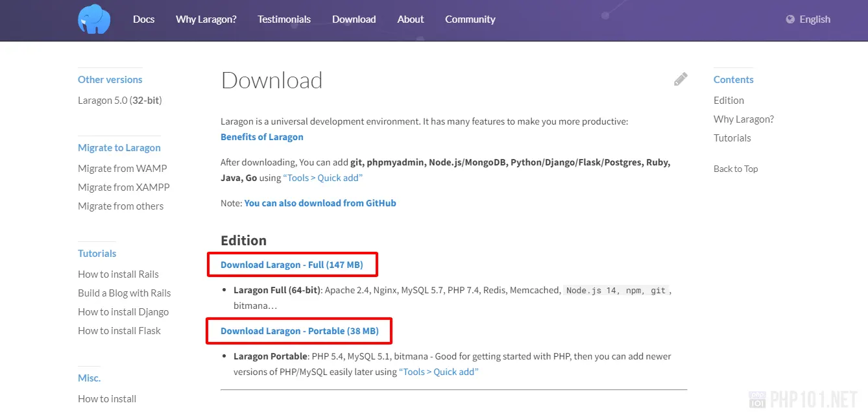Image resolution: width=868 pixels, height=412 pixels.
Task: Open Testimonials page from navbar
Action: (284, 19)
